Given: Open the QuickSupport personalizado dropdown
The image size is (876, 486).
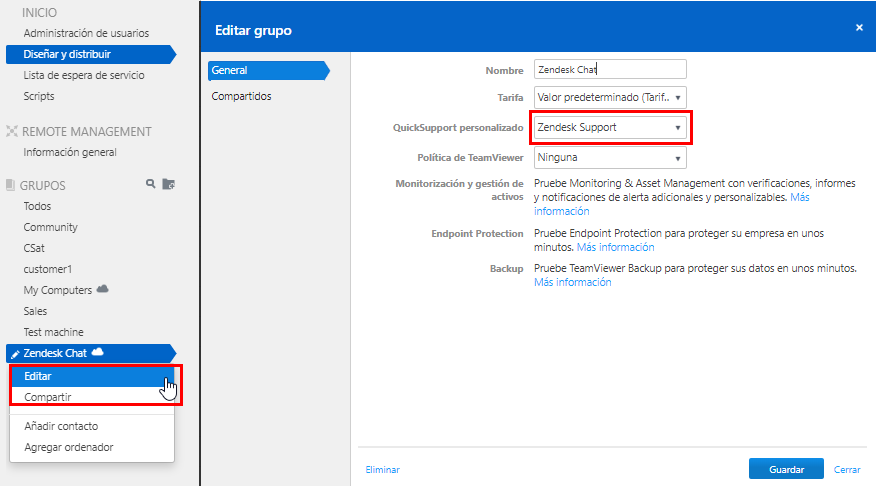Looking at the screenshot, I should (610, 127).
